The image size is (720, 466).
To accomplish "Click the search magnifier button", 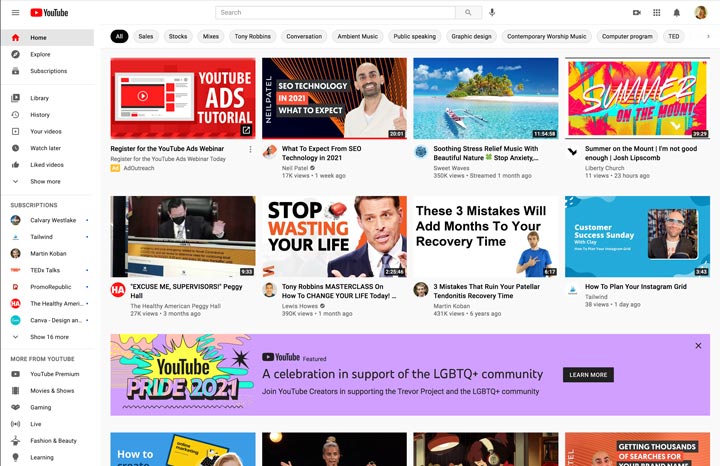I will tap(468, 12).
